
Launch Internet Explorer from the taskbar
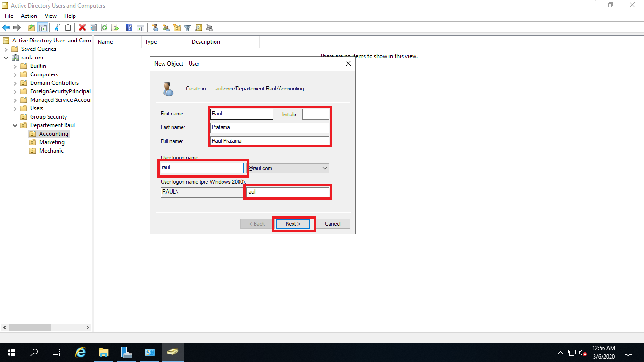click(81, 353)
